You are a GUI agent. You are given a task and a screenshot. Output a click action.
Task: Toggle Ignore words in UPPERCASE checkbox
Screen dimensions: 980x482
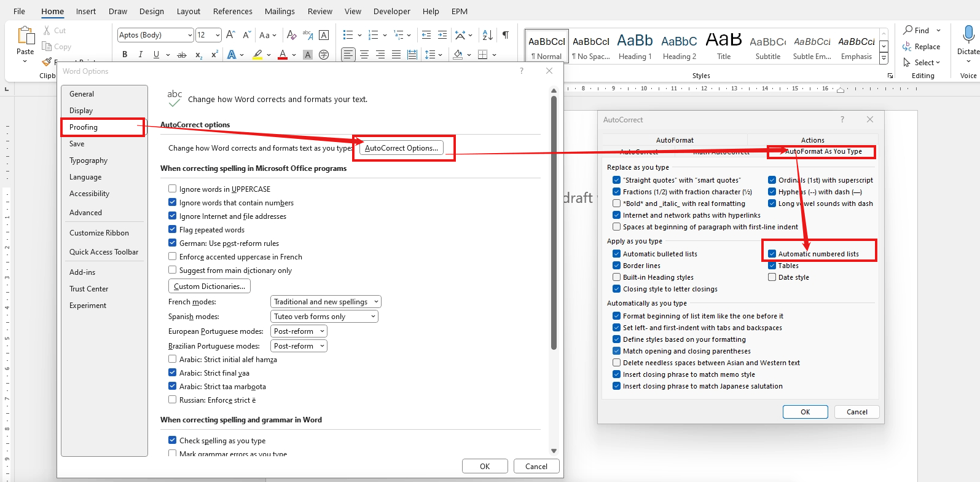pos(172,189)
